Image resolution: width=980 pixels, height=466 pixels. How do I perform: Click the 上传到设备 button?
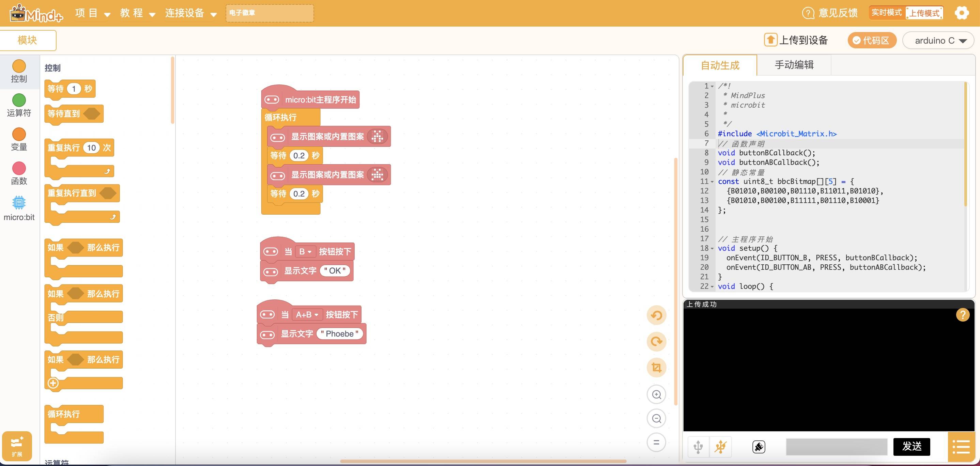[x=796, y=40]
